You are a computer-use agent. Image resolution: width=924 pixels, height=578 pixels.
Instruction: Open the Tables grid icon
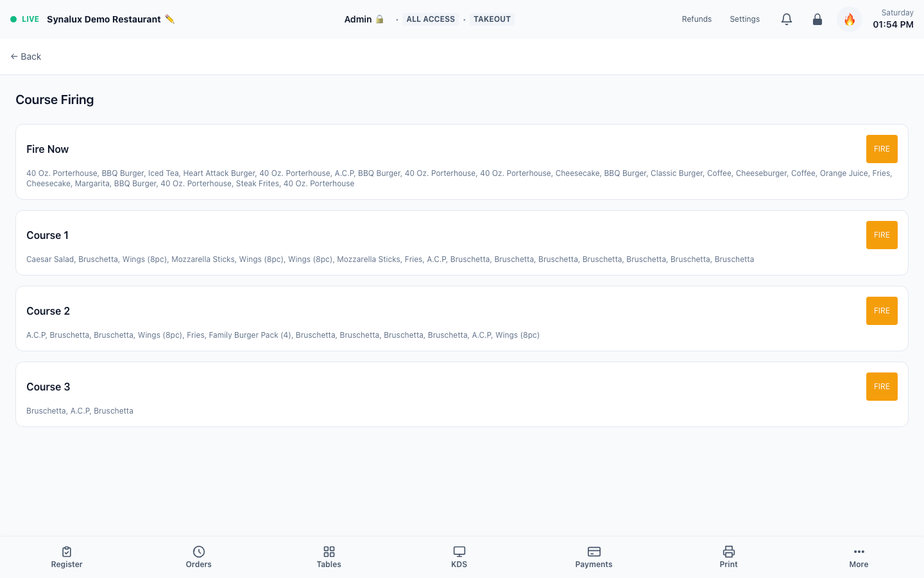click(x=329, y=552)
